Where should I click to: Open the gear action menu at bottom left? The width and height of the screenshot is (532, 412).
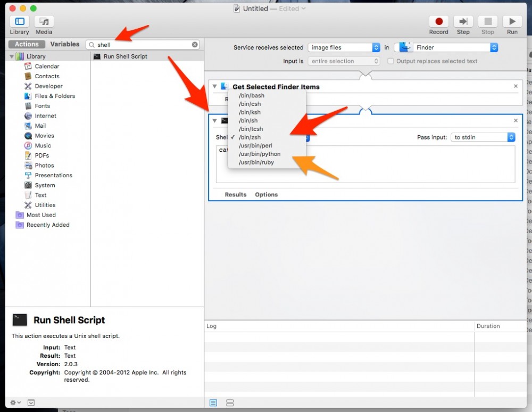coord(14,402)
